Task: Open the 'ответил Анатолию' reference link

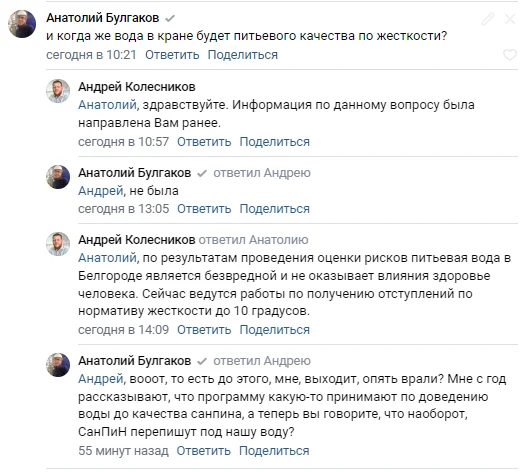Action: (253, 240)
